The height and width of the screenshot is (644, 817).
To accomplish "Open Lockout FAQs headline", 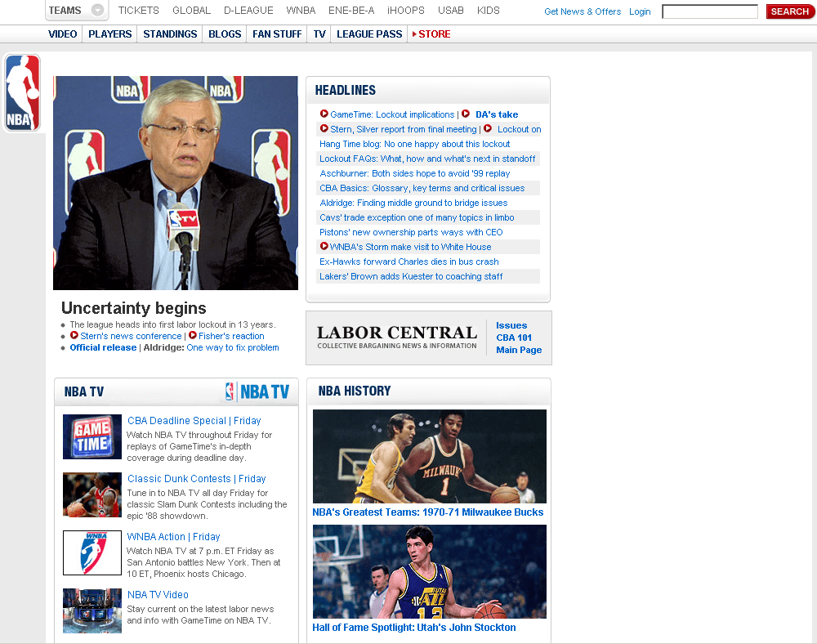I will [x=427, y=159].
